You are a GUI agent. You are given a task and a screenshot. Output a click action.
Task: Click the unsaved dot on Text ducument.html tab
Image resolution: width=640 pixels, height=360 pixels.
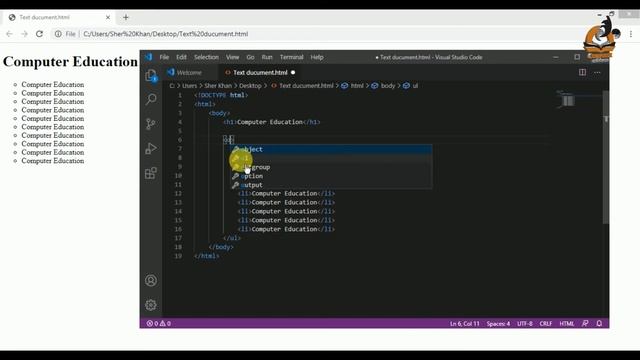(293, 72)
